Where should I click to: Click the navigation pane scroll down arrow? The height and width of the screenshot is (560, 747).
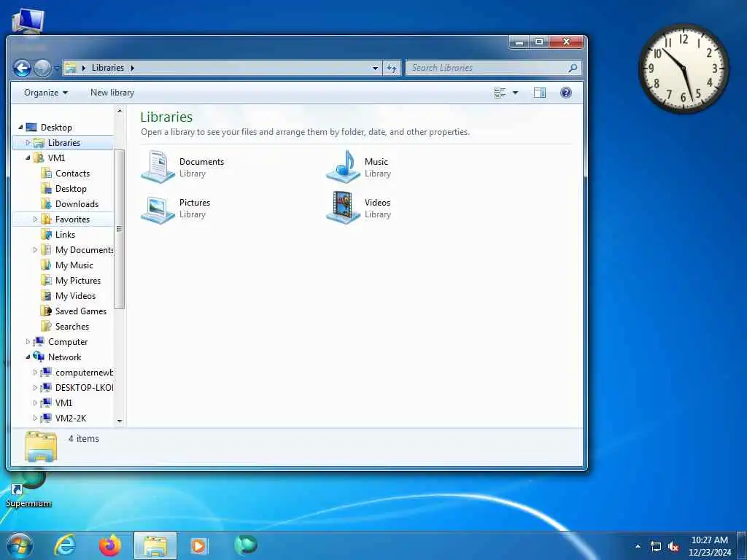coord(120,421)
